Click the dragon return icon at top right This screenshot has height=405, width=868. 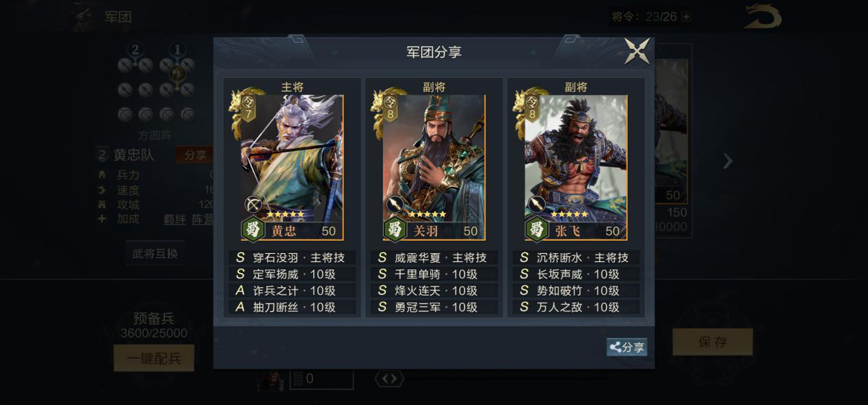coord(763,16)
